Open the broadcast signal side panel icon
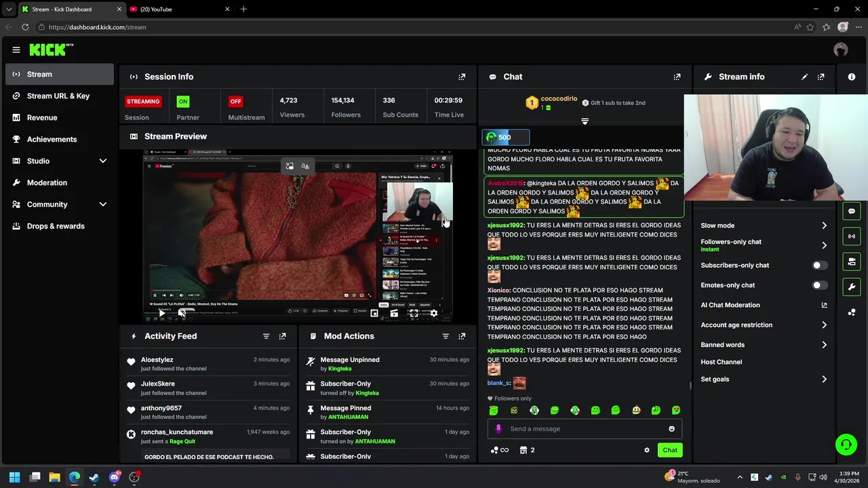 click(x=852, y=237)
